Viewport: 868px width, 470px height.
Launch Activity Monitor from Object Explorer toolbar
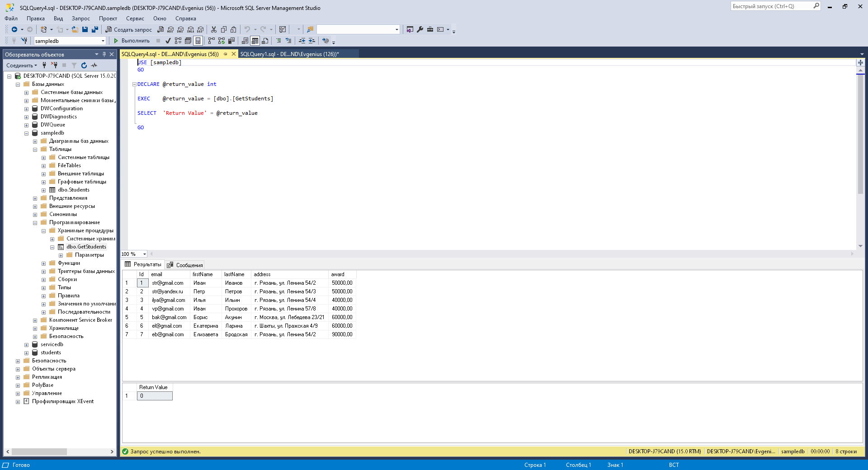click(x=94, y=66)
